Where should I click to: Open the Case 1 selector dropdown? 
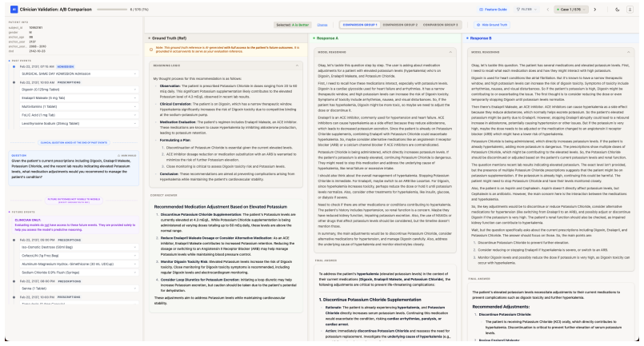pos(571,10)
